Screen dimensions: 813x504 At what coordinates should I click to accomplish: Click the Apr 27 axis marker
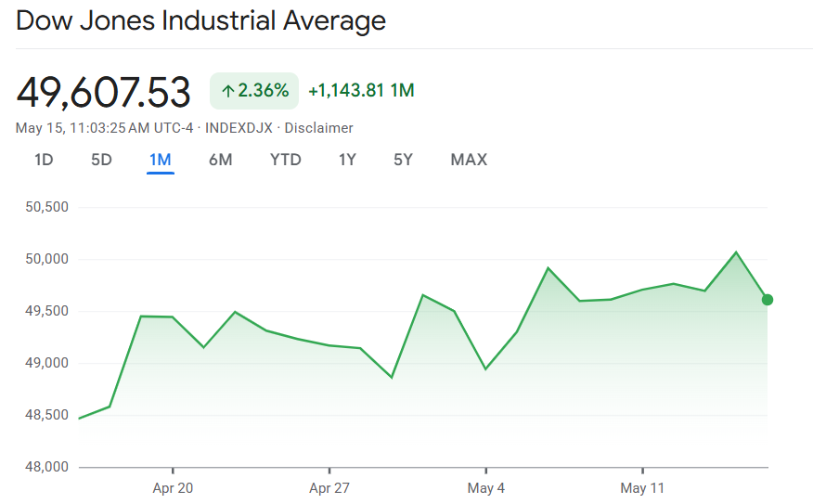[329, 488]
